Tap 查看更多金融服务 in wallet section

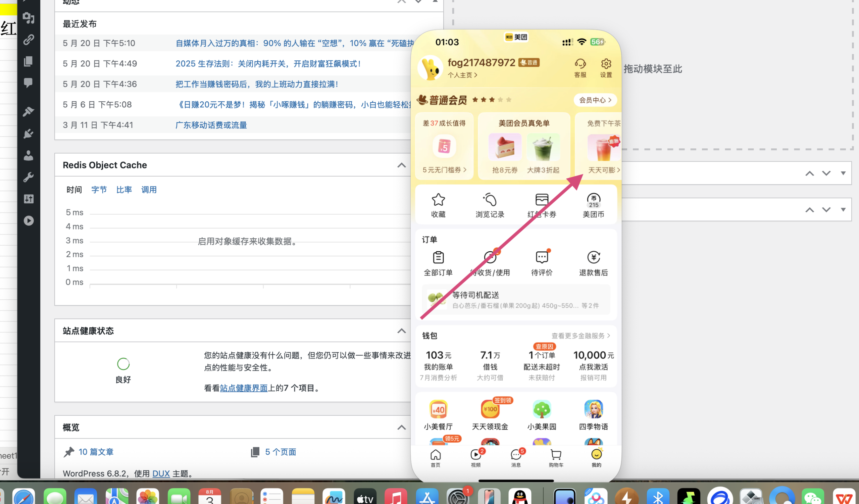pos(581,336)
